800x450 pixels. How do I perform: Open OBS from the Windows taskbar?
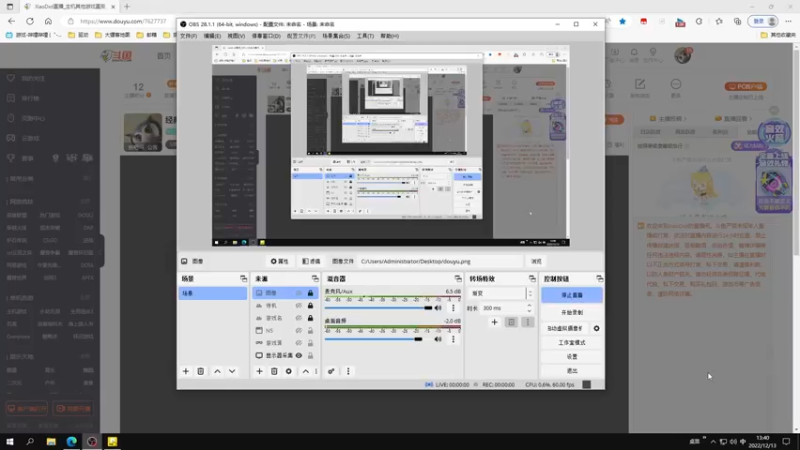pyautogui.click(x=92, y=441)
